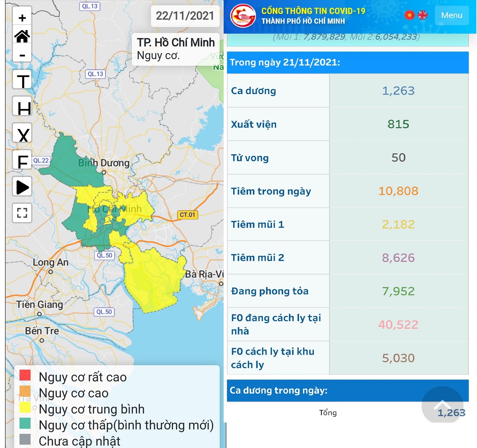Screen dimensions: 477x448
Task: Click the Bến Tre map label
Action: (42, 331)
